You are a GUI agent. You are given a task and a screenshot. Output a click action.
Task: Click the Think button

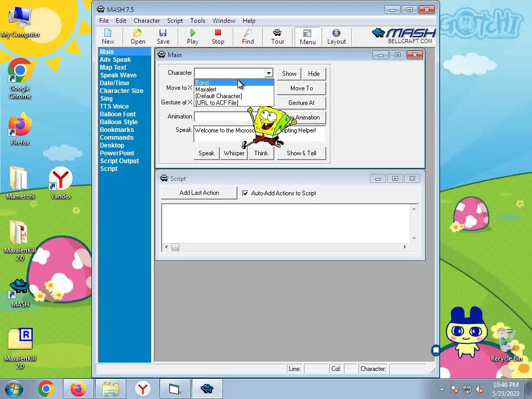click(x=261, y=153)
